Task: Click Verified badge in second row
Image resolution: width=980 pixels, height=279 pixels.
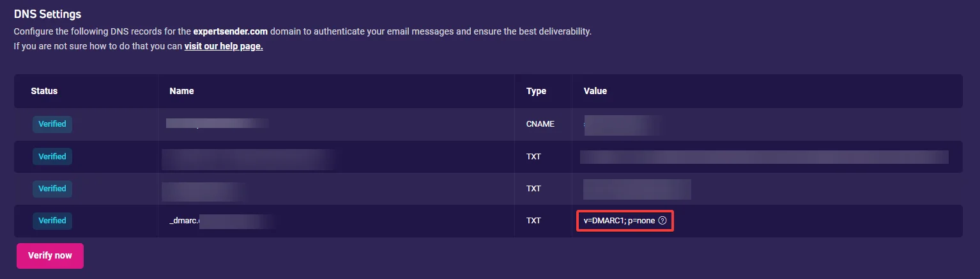Action: [x=52, y=157]
